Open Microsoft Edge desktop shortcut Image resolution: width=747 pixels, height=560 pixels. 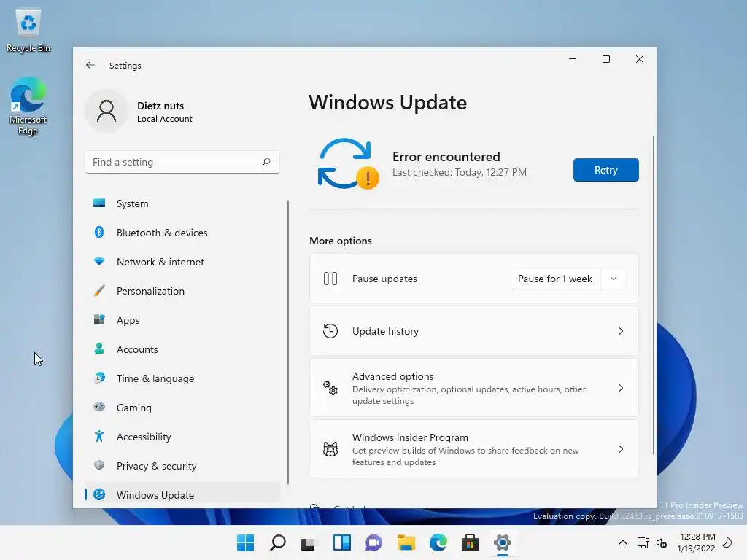coord(28,106)
